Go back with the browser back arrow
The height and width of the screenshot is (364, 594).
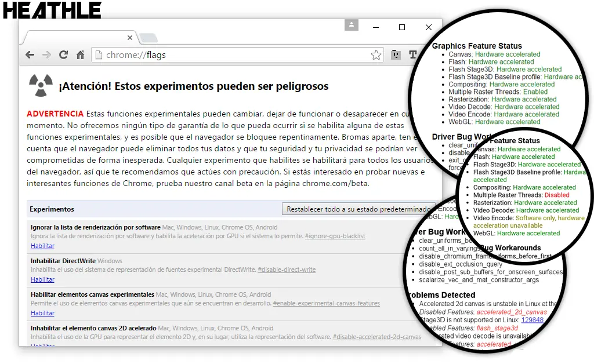pyautogui.click(x=30, y=55)
